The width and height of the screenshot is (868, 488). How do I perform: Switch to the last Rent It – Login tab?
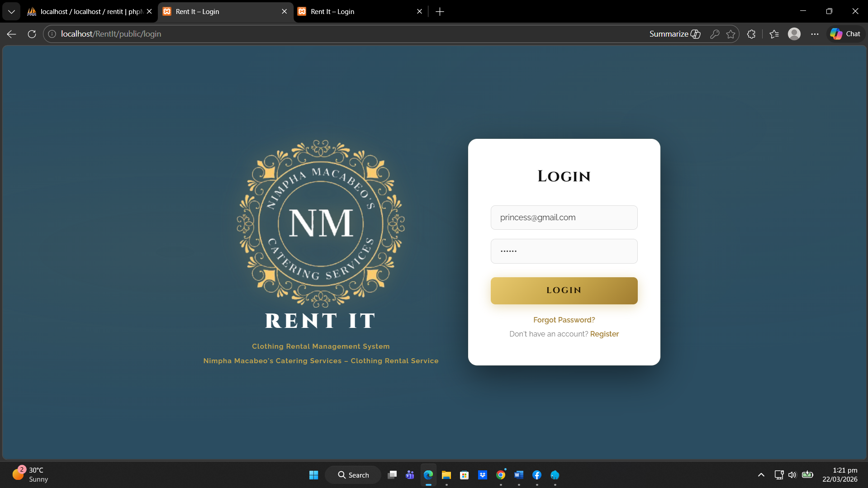pos(357,11)
